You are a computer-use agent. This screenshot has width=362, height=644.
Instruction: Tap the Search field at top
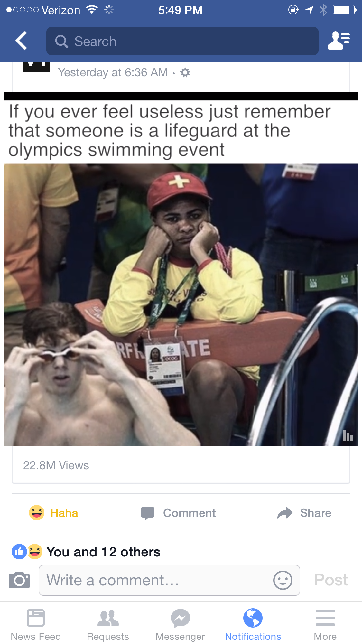182,41
